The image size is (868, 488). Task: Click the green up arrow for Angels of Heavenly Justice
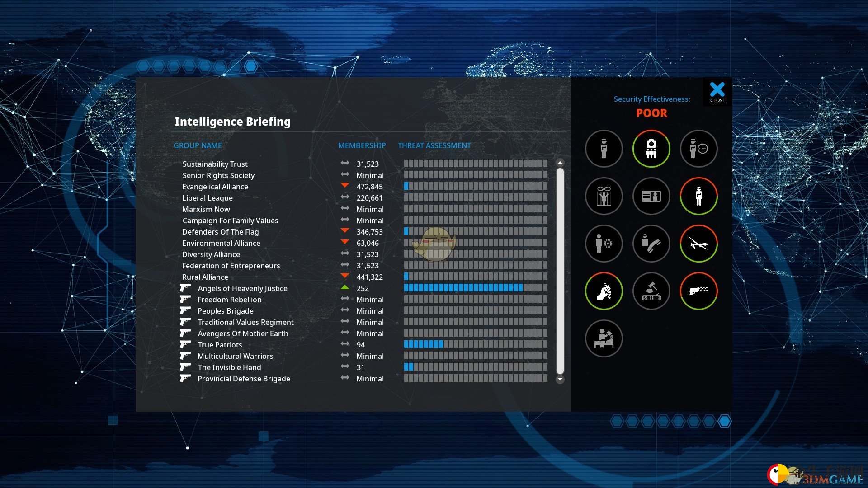345,287
